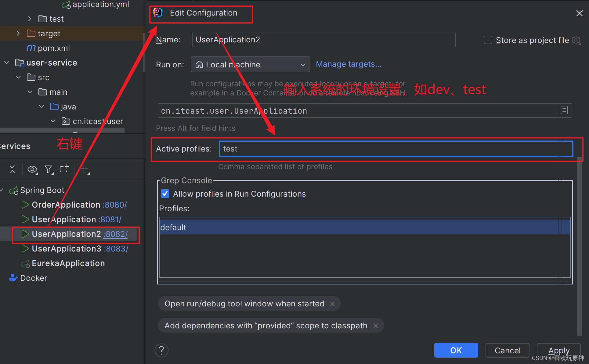
Task: Click the Open in New Tab icon
Action: point(64,169)
